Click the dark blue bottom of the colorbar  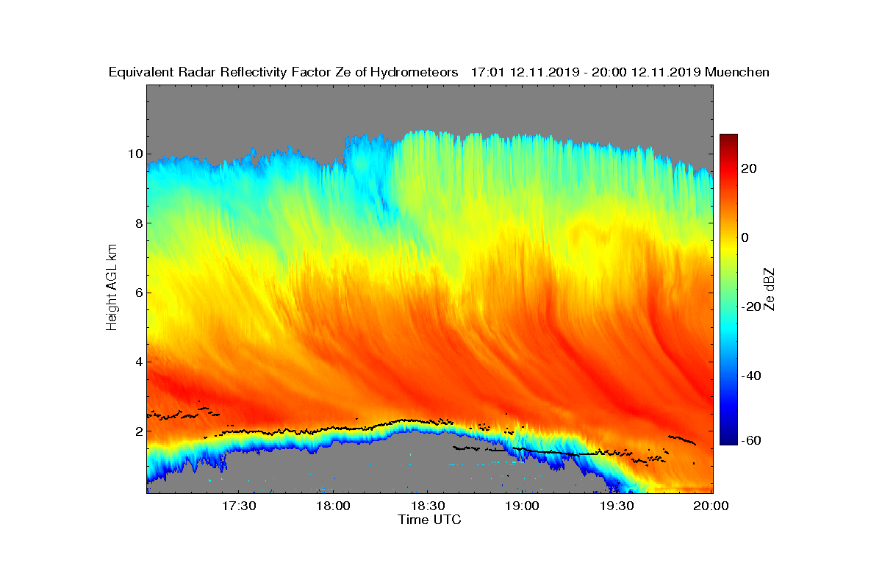click(728, 440)
